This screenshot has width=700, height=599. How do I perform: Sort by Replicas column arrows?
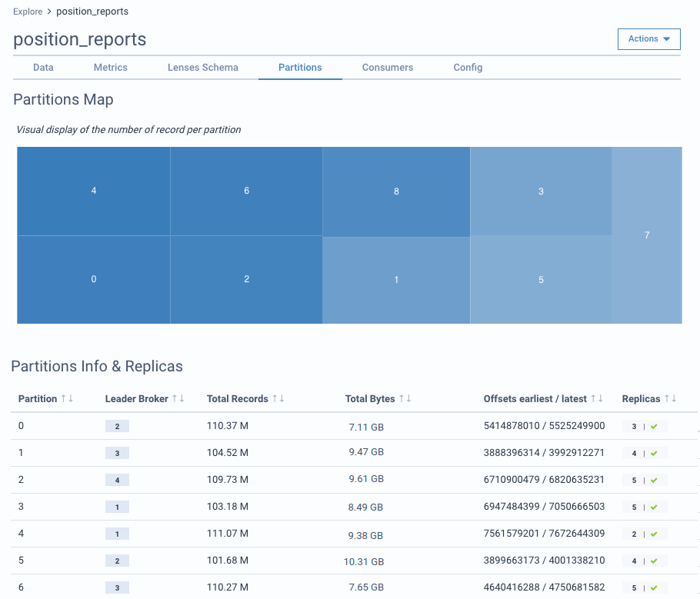[671, 398]
